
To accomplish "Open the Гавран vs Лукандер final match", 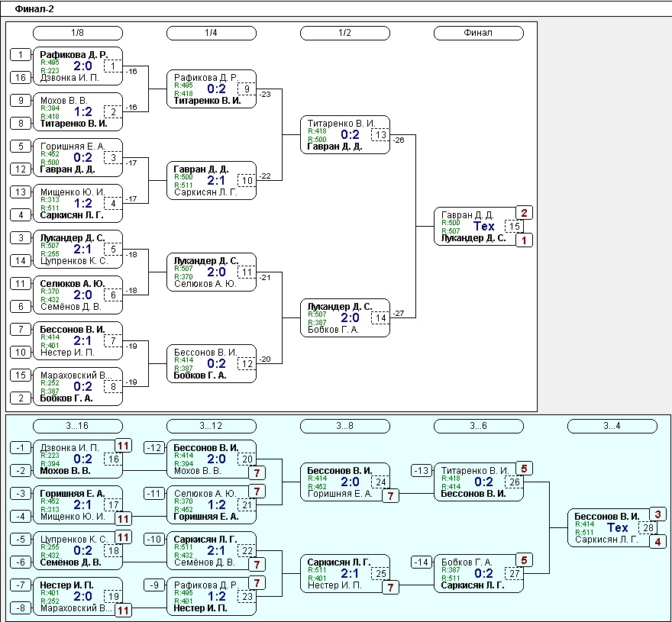I will click(x=479, y=226).
